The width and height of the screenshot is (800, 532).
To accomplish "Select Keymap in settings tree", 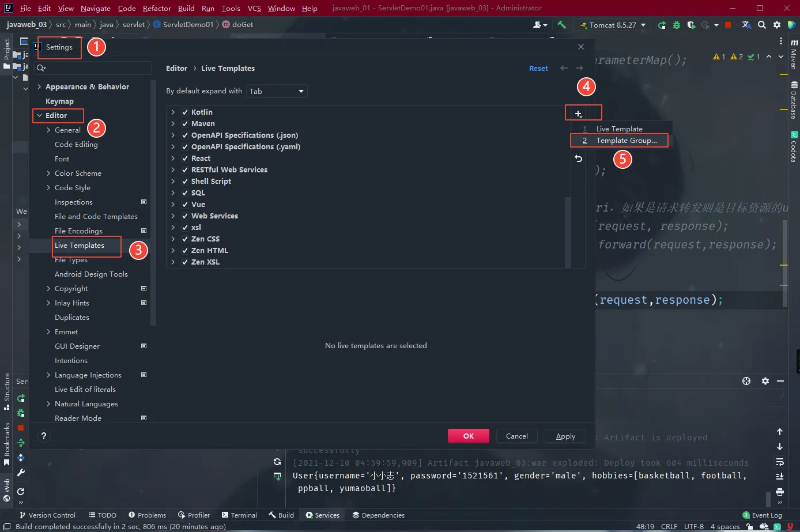I will (59, 101).
